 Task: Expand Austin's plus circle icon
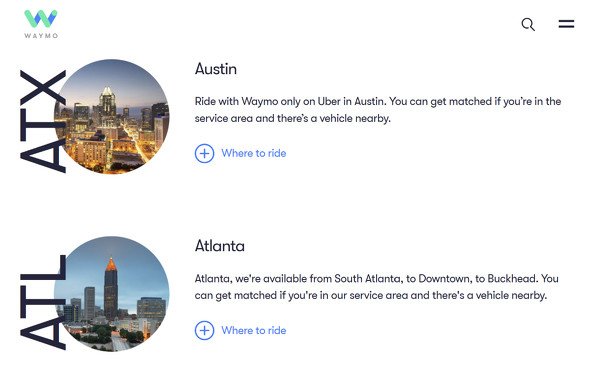coord(204,153)
